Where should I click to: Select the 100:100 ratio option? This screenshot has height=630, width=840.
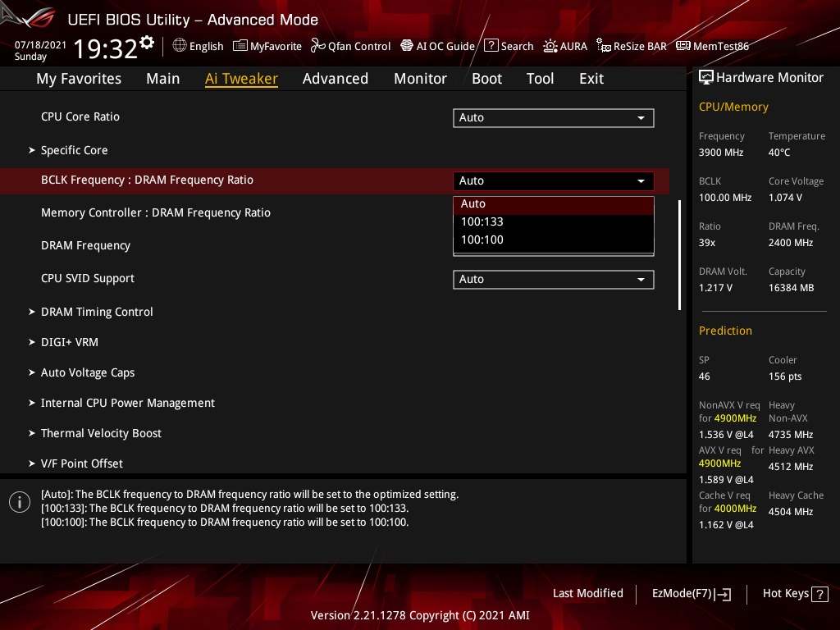(483, 239)
